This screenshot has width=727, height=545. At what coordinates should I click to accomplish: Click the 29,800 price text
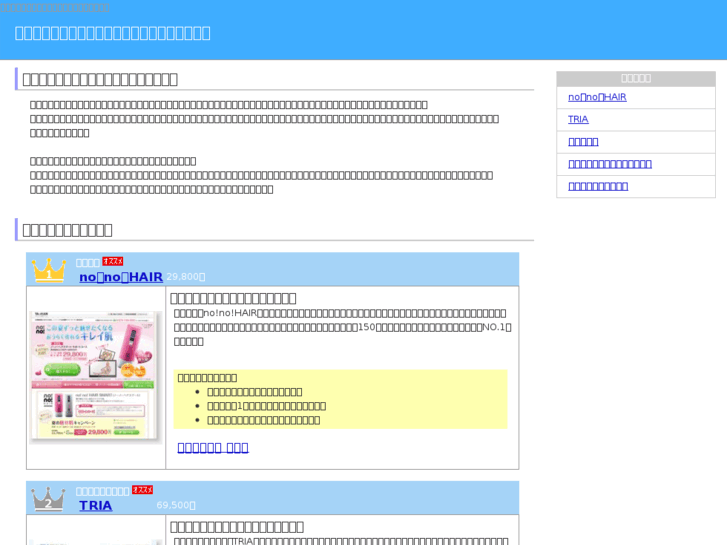(x=185, y=277)
